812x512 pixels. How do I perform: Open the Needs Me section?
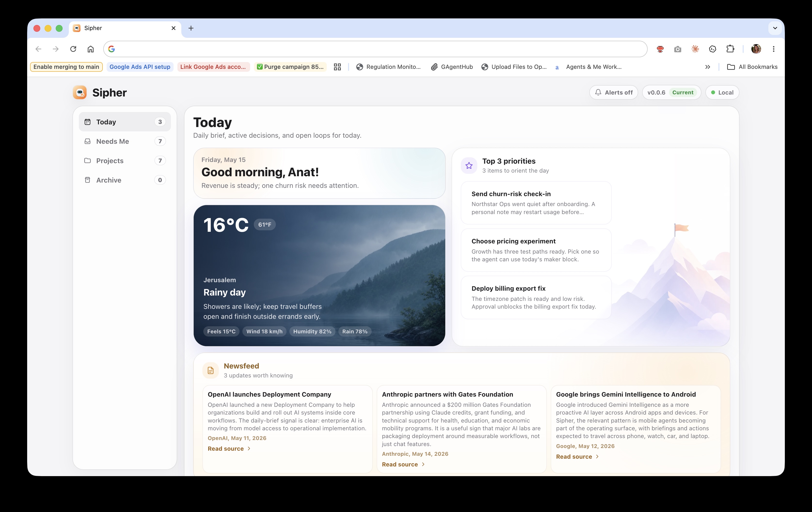tap(125, 141)
